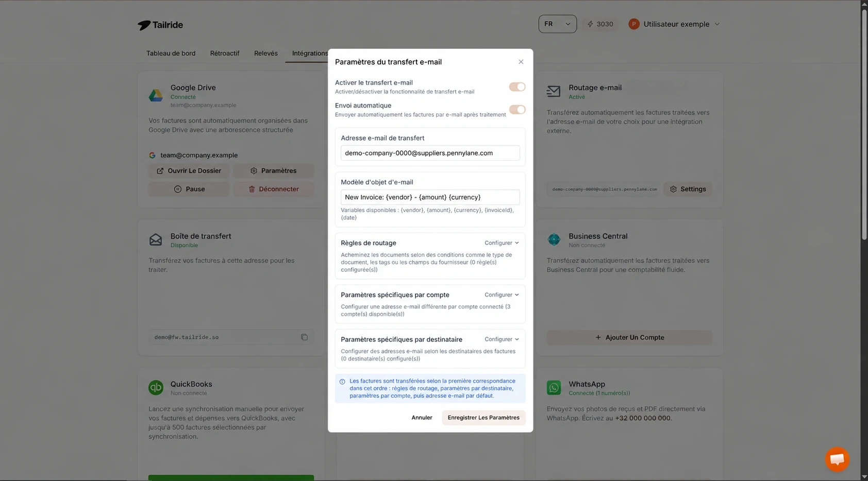Click the Routage e-mail envelope icon

[554, 92]
